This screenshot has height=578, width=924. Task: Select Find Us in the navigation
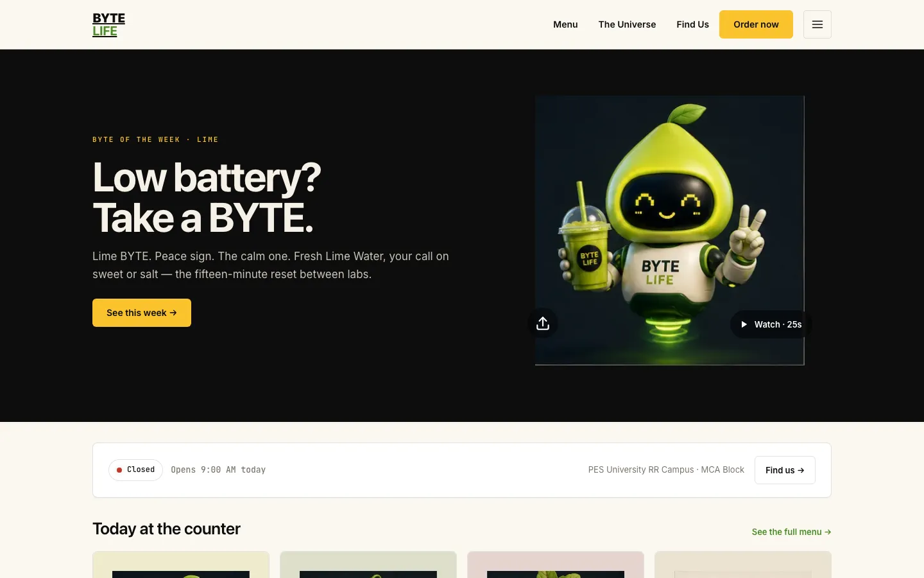(x=692, y=24)
